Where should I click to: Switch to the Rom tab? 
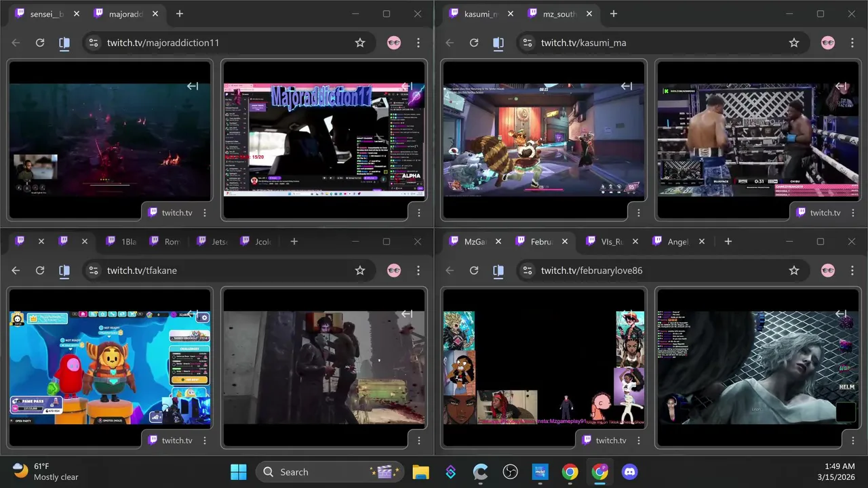point(165,241)
